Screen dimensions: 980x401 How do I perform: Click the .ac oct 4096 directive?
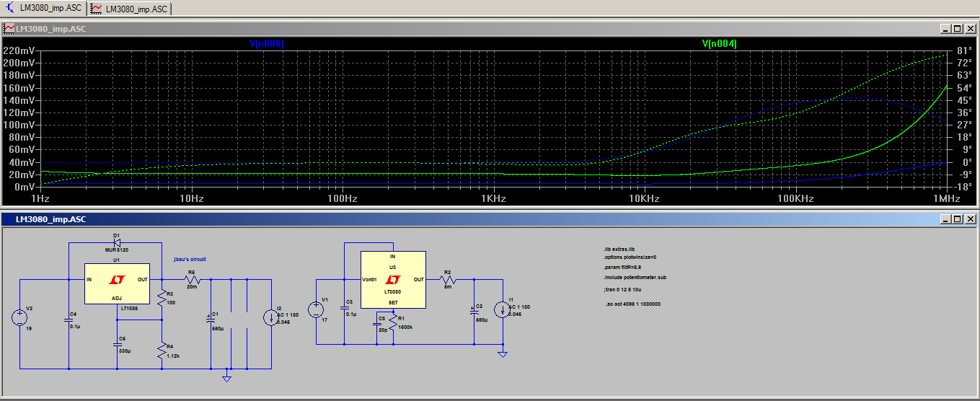pos(634,304)
